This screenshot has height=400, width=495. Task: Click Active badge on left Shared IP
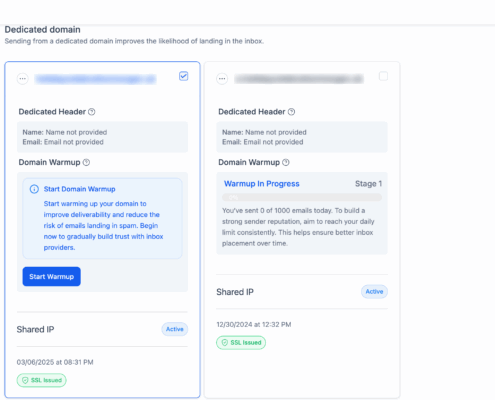coord(175,329)
